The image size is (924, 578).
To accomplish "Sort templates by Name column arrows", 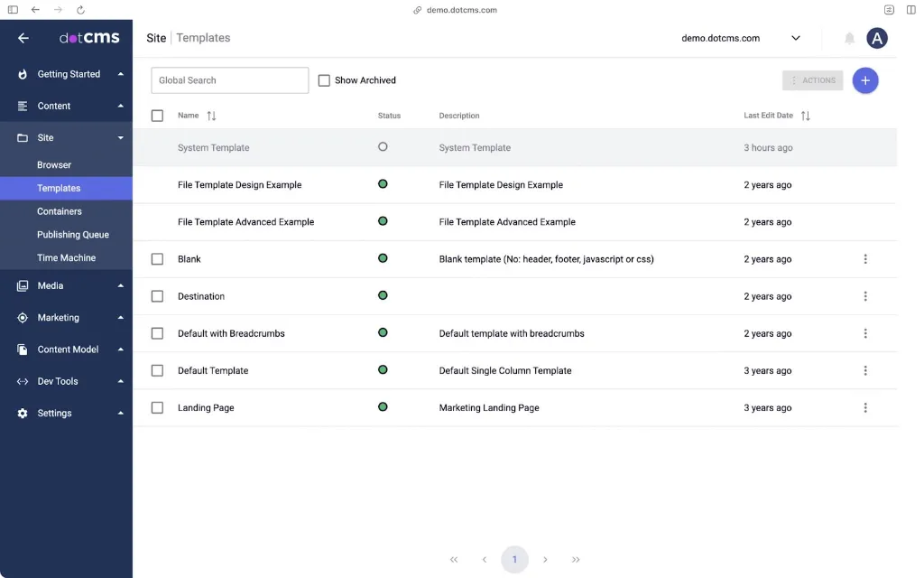I will click(x=211, y=117).
